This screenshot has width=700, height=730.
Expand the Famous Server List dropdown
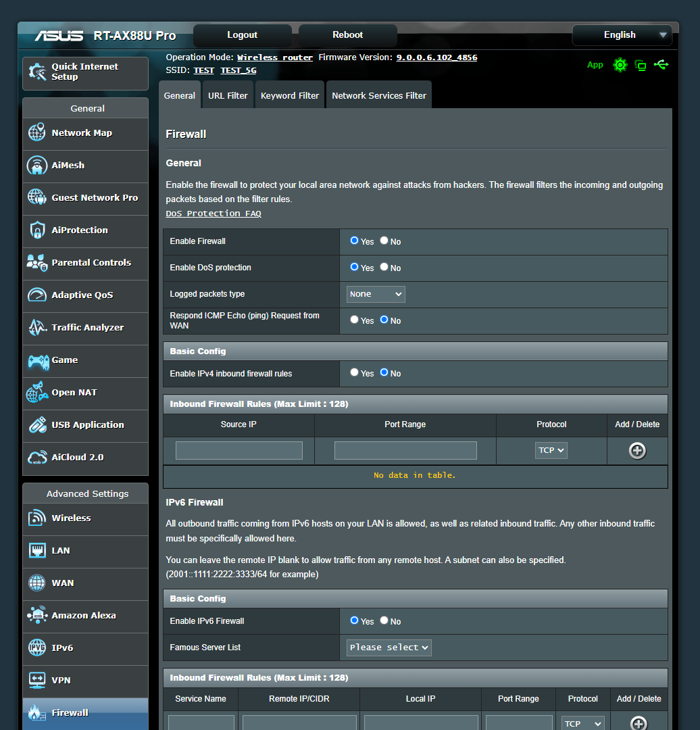pos(389,648)
